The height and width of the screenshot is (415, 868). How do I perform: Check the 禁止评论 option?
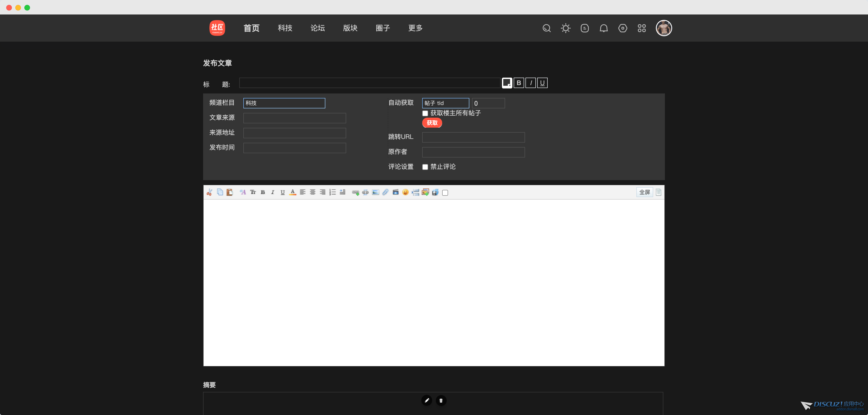coord(425,167)
